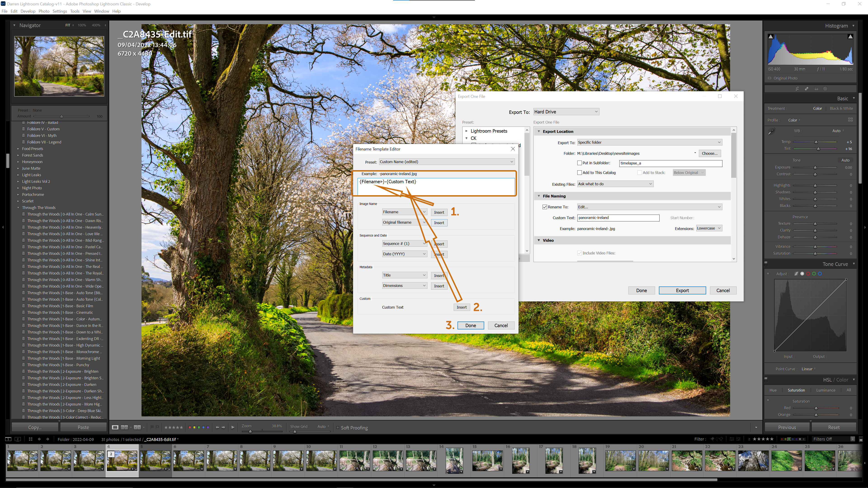The height and width of the screenshot is (488, 868).
Task: Open the Settings menu
Action: pos(60,11)
